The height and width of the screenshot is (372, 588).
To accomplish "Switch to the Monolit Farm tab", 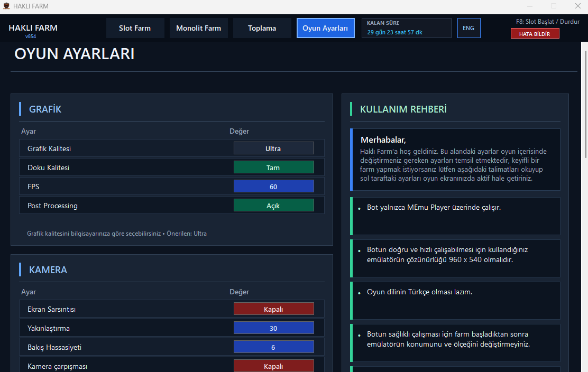I will [199, 28].
